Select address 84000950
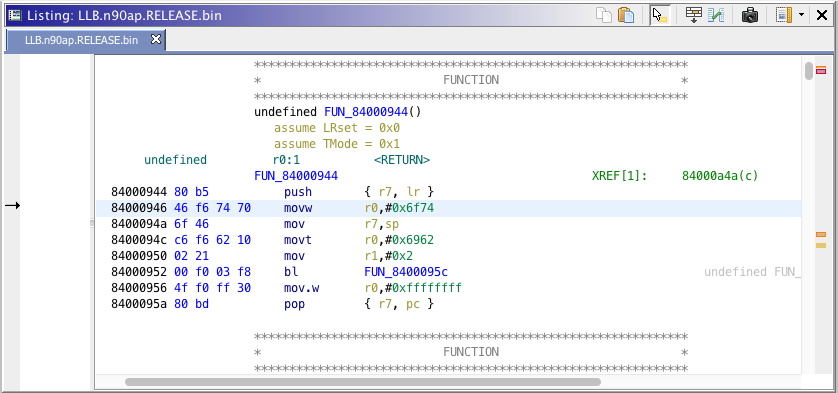Viewport: 838px width, 393px height. (139, 256)
